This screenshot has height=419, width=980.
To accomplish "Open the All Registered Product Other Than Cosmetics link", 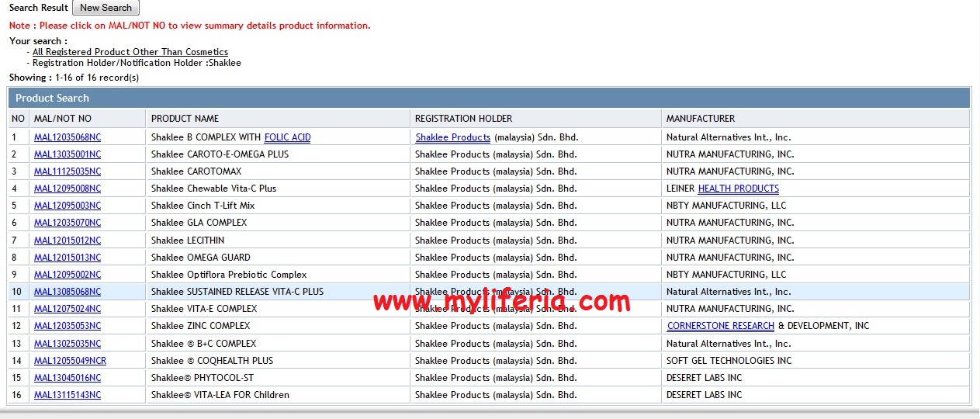I will coord(130,52).
